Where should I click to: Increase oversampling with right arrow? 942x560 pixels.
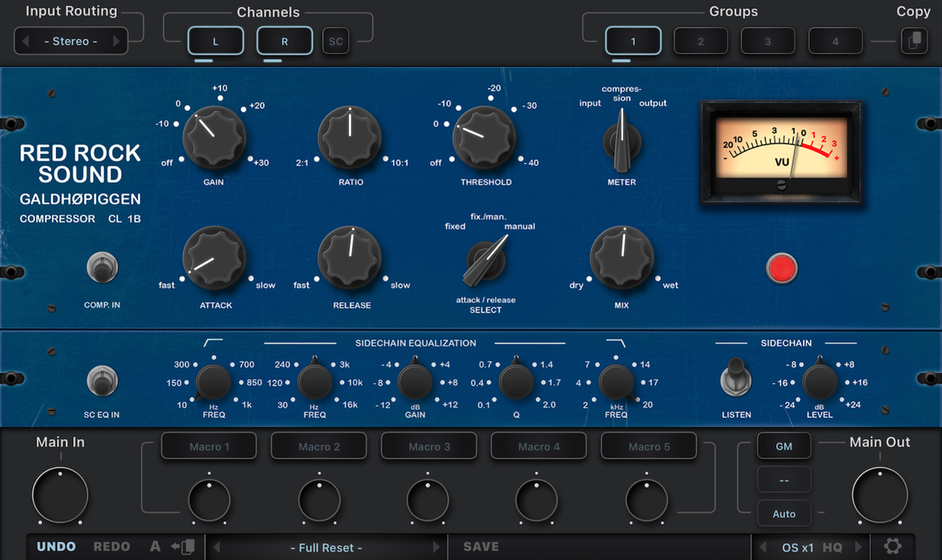[x=858, y=547]
